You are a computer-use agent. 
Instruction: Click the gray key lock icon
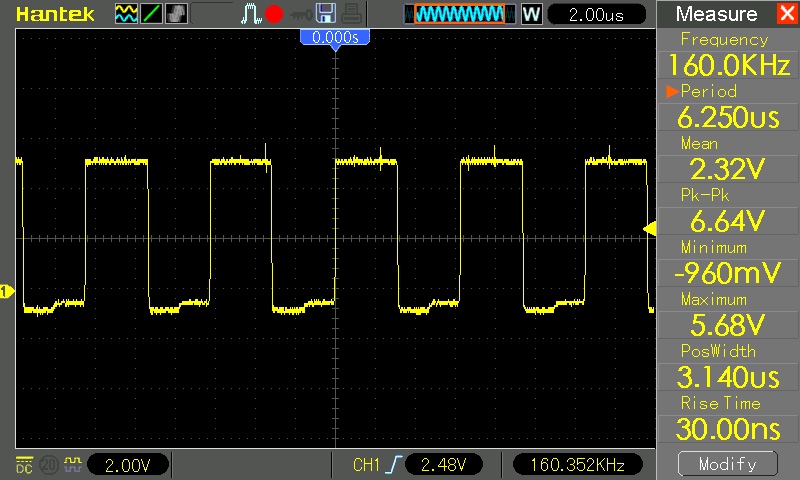pos(301,15)
